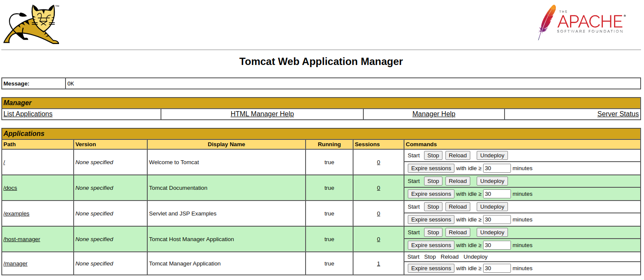Click idle minutes field for /host-manager
This screenshot has height=280, width=644.
(496, 245)
